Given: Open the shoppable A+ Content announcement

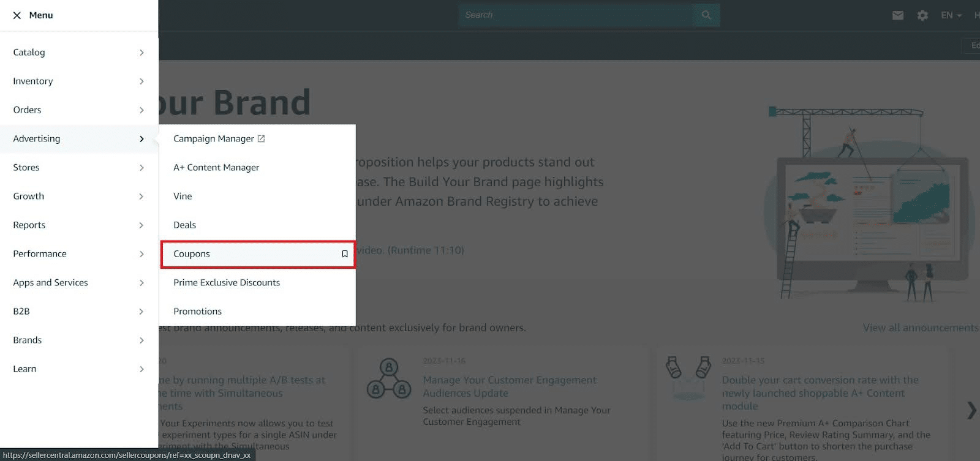Looking at the screenshot, I should (x=820, y=393).
